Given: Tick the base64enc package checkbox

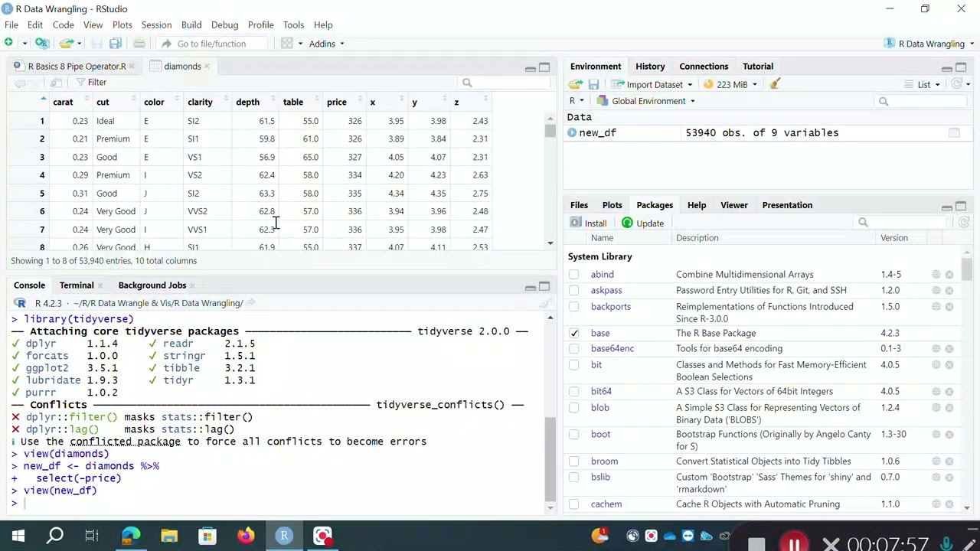Looking at the screenshot, I should coord(574,349).
